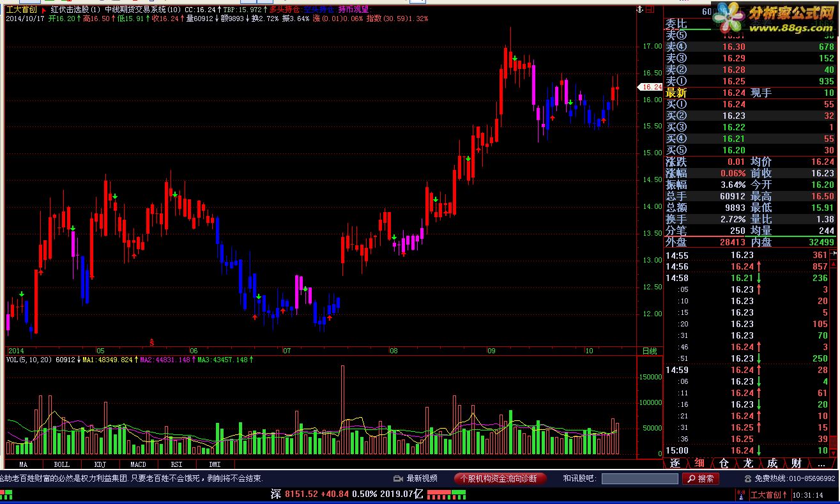
Task: Click the 多头持仓 legend label
Action: 285,10
